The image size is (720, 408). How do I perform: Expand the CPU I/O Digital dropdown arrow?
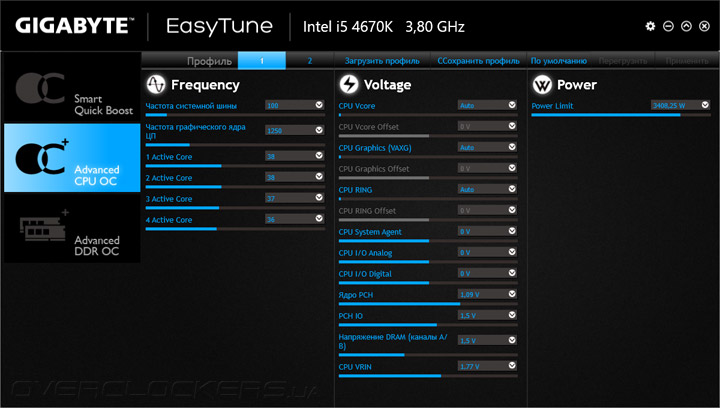(512, 273)
